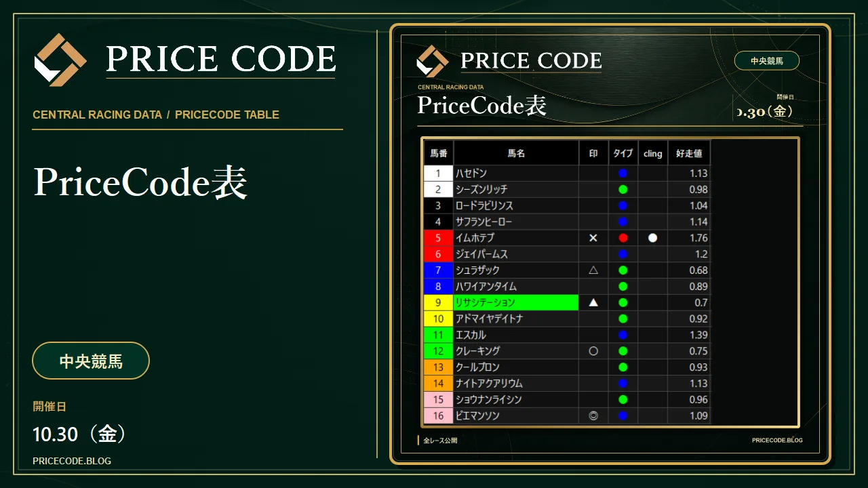Click the small PRICE CODE logo in card
868x488 pixels.
point(432,61)
